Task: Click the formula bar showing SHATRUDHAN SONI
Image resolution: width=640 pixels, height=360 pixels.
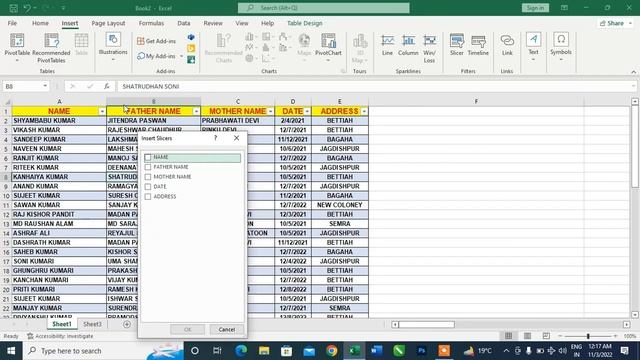Action: [376, 86]
